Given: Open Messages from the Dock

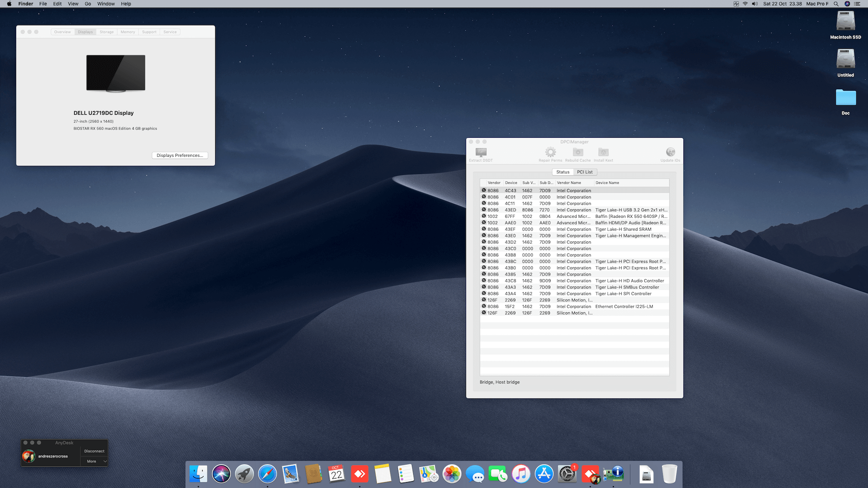Looking at the screenshot, I should click(x=475, y=474).
